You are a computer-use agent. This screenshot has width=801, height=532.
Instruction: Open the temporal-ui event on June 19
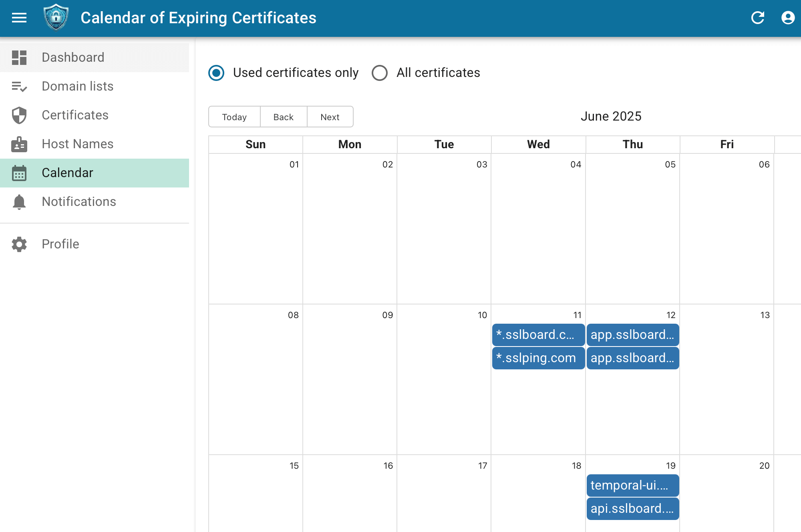click(632, 485)
